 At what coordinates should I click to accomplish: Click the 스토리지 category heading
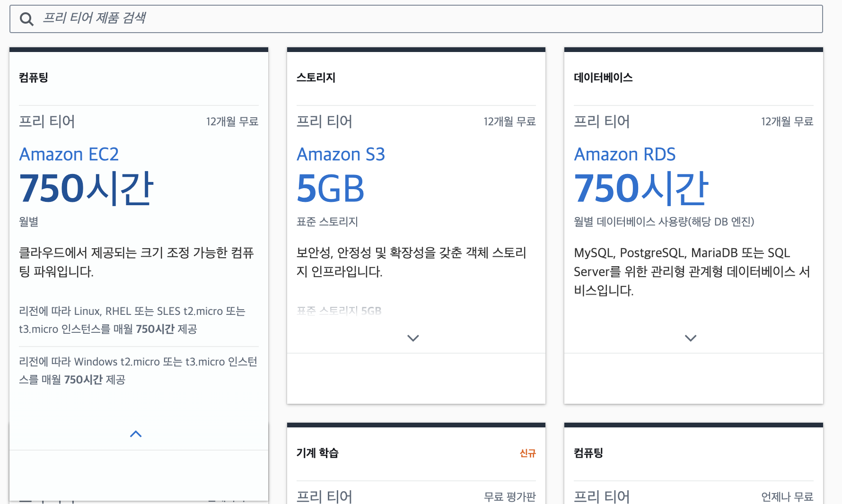[316, 78]
